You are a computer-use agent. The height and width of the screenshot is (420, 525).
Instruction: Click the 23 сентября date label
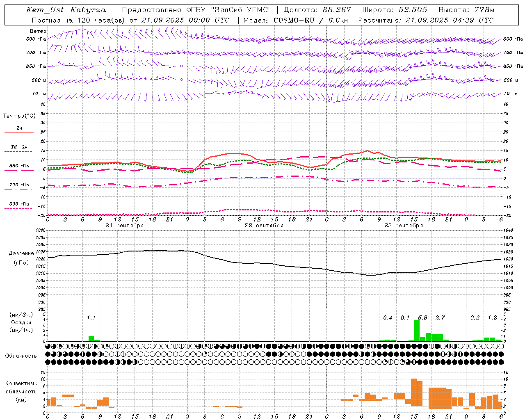pos(404,226)
